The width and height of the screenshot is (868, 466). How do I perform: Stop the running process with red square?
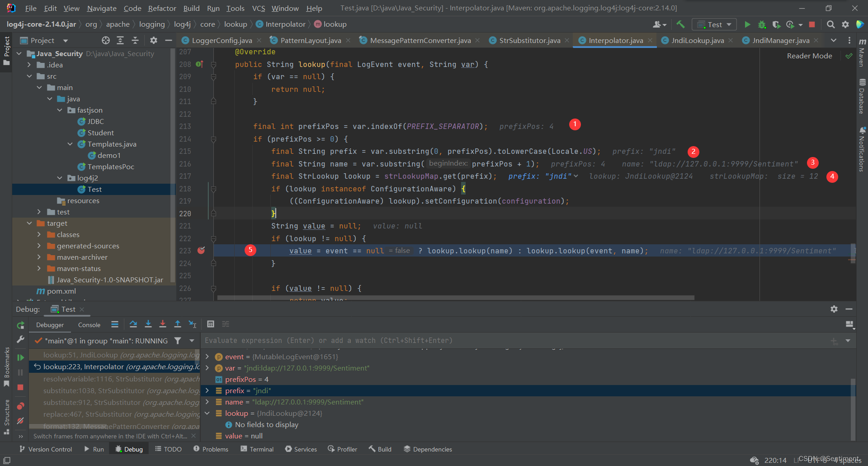click(x=812, y=24)
